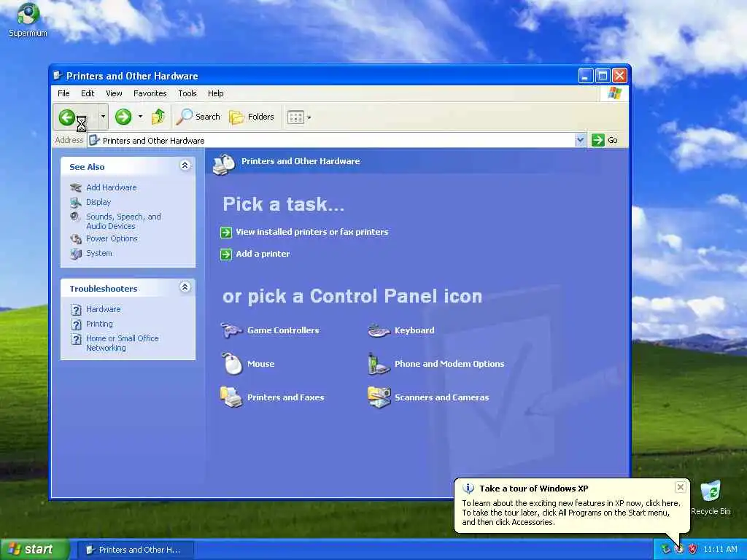Click the Windows flag logo in menu bar

tap(614, 93)
